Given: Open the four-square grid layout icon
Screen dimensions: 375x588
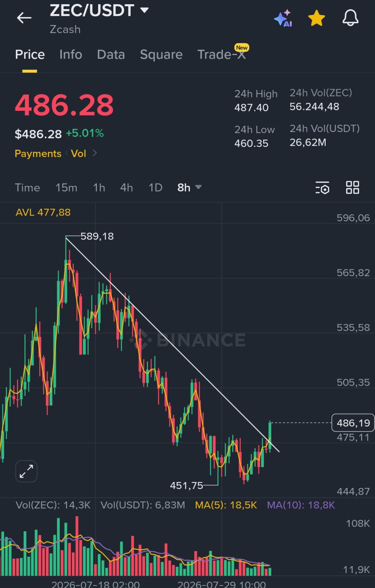Looking at the screenshot, I should (x=352, y=187).
